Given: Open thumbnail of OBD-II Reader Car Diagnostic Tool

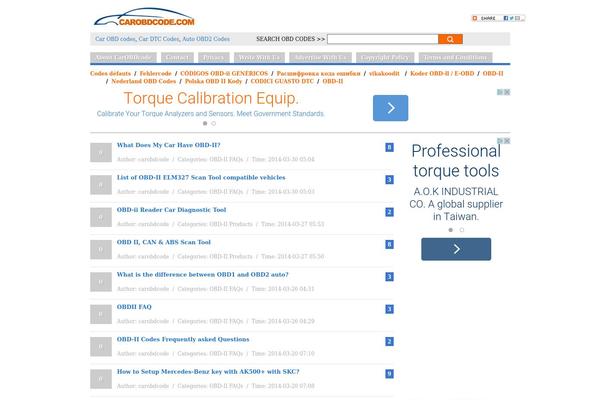Looking at the screenshot, I should (101, 217).
